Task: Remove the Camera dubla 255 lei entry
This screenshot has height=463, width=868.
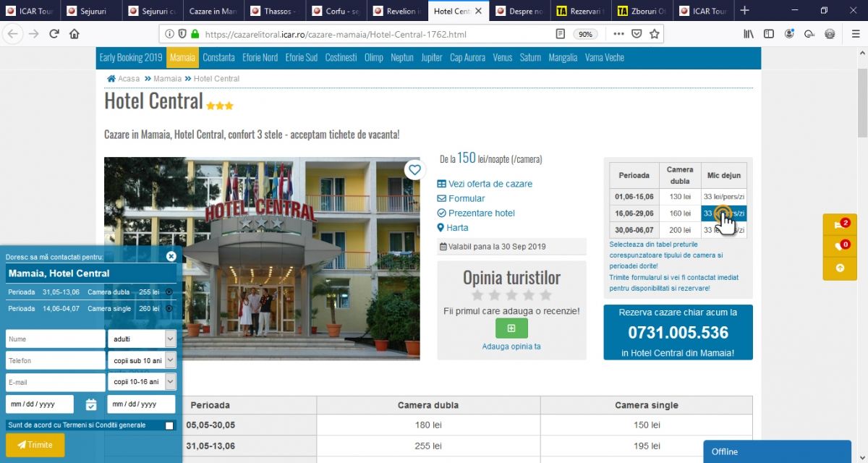Action: (169, 292)
